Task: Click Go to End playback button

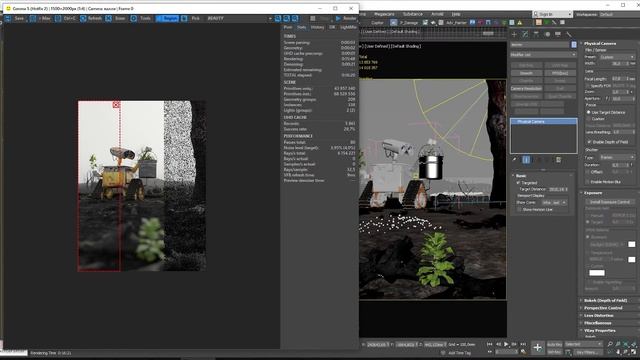Action: pyautogui.click(x=523, y=344)
